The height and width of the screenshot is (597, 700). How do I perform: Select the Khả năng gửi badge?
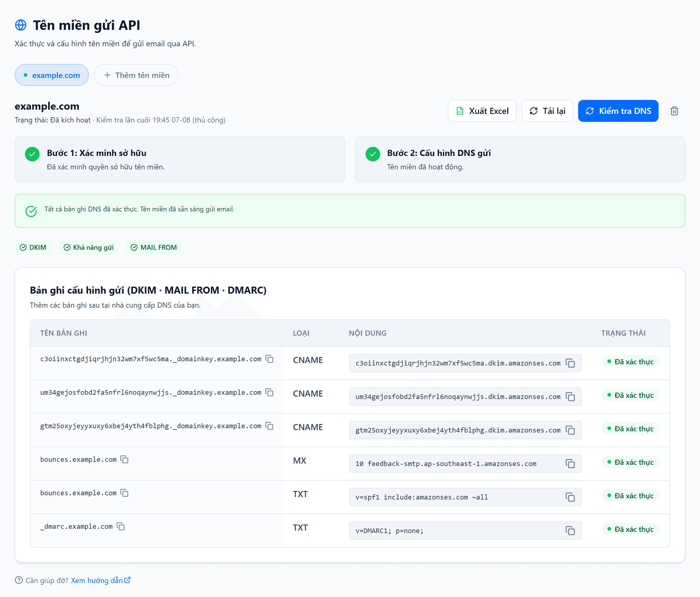(x=88, y=247)
